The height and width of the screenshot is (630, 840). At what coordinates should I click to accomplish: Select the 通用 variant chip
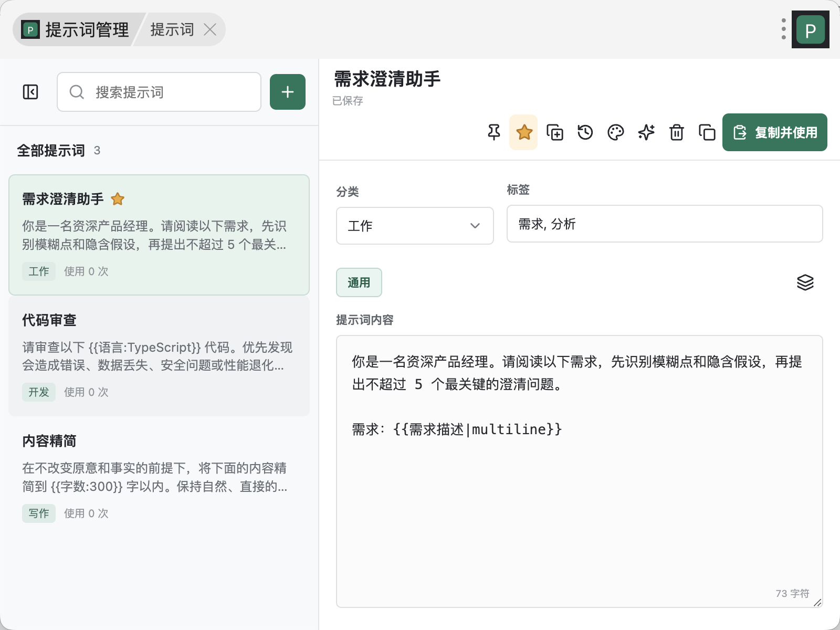(x=359, y=282)
